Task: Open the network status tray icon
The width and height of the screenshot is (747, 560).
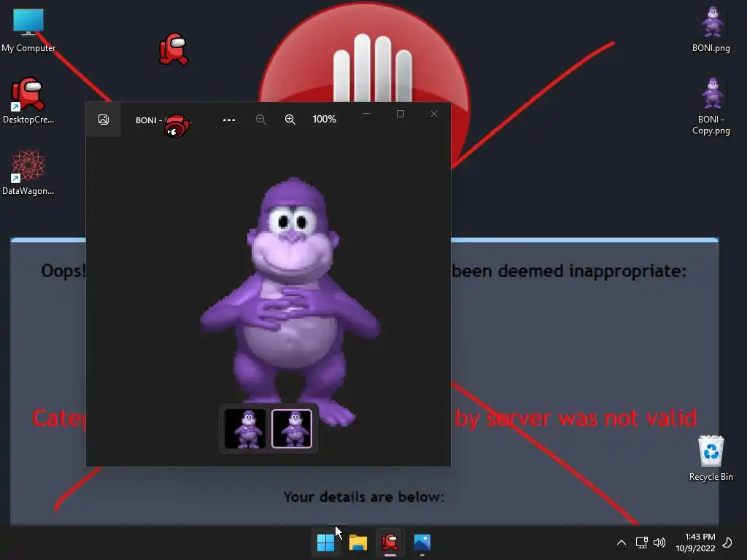Action: point(641,542)
